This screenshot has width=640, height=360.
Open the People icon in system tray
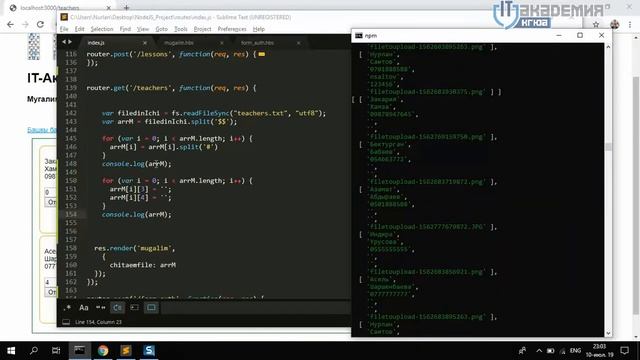click(522, 351)
